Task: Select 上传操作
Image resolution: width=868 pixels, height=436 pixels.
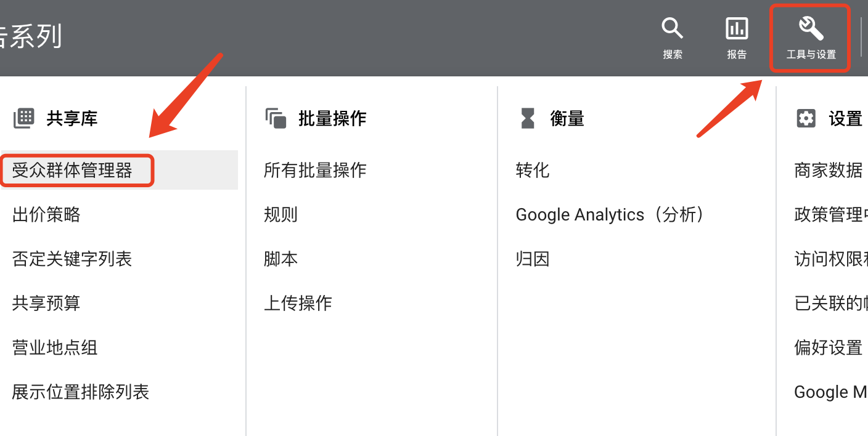Action: [297, 303]
